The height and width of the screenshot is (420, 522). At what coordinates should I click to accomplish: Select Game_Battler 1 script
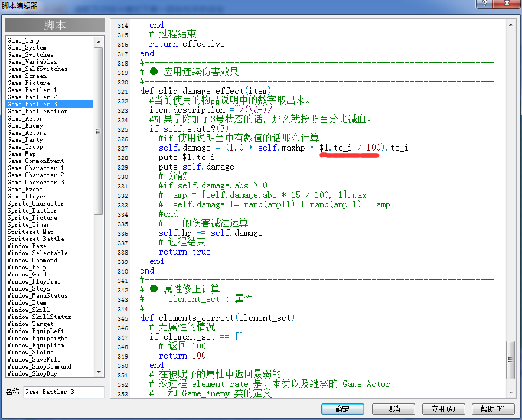pyautogui.click(x=32, y=90)
